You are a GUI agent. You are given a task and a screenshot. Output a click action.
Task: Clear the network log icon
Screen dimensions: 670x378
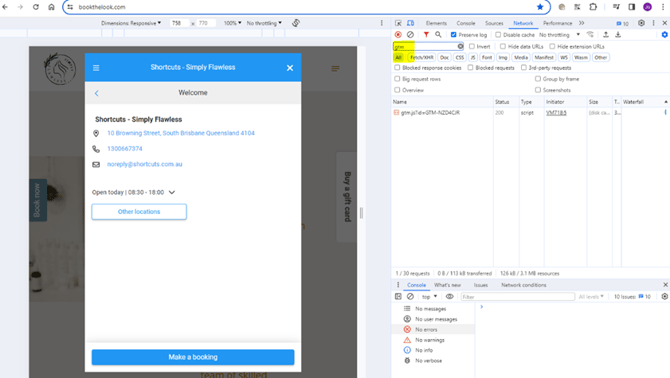410,35
